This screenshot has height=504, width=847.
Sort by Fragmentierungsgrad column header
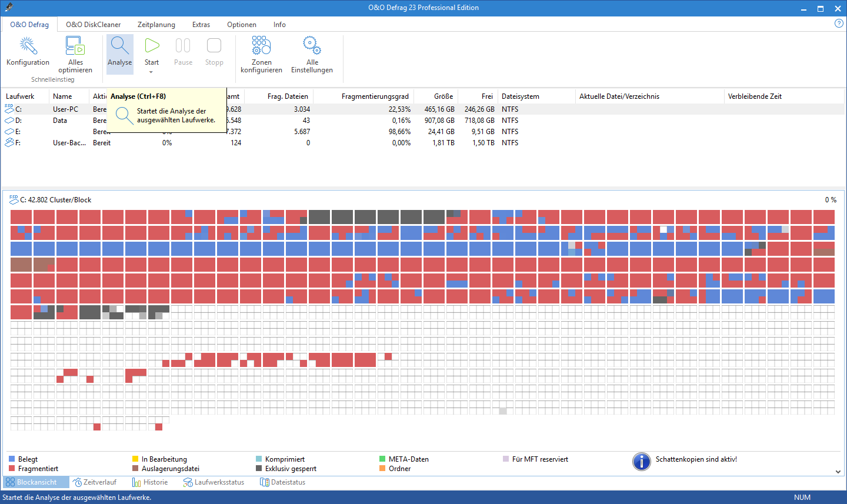coord(364,96)
